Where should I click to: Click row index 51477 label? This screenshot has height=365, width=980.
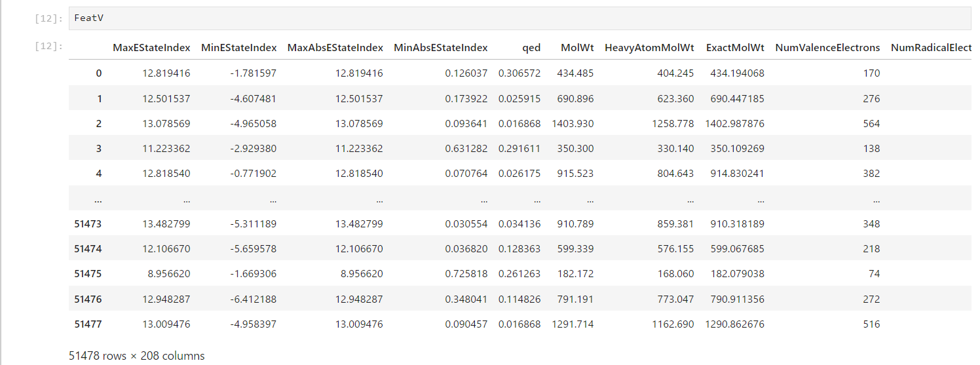tap(88, 324)
